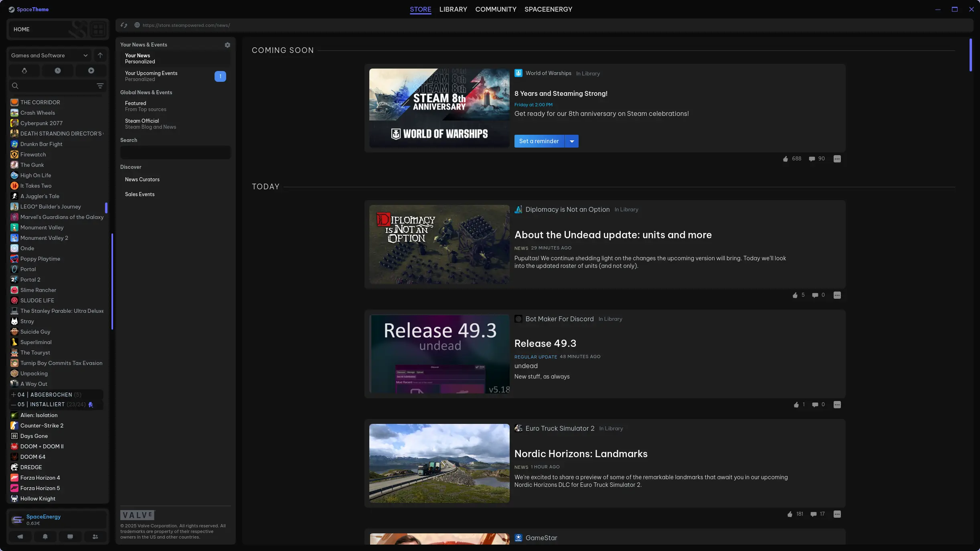Toggle the Linux penguin filter
The image size is (980, 551).
[x=24, y=71]
